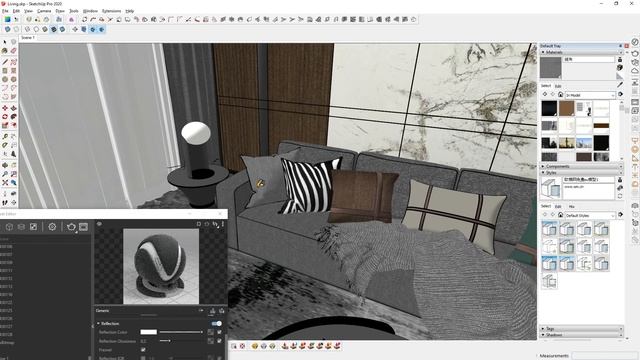
Task: Open the material preview three-dot menu
Action: tap(223, 224)
